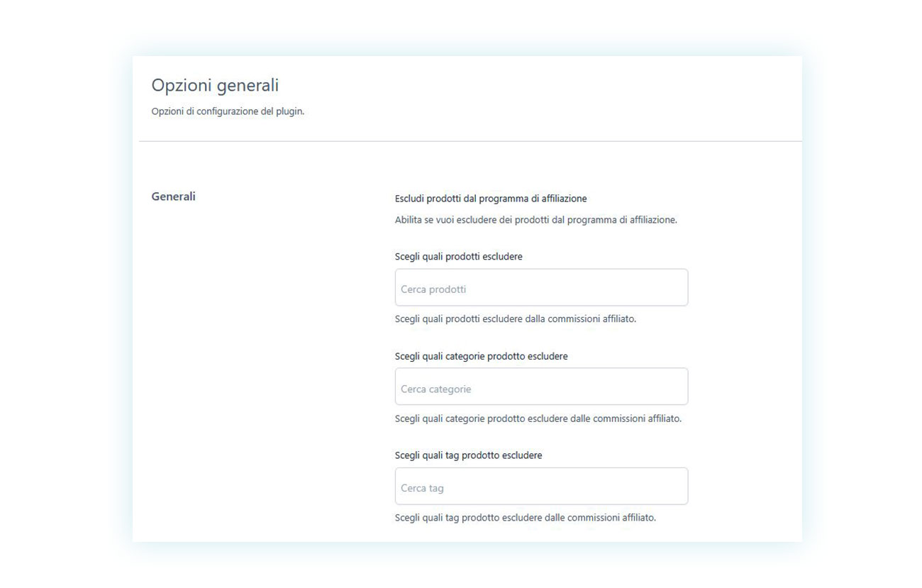
Task: Focus the Cerca prodotti search field
Action: point(541,287)
